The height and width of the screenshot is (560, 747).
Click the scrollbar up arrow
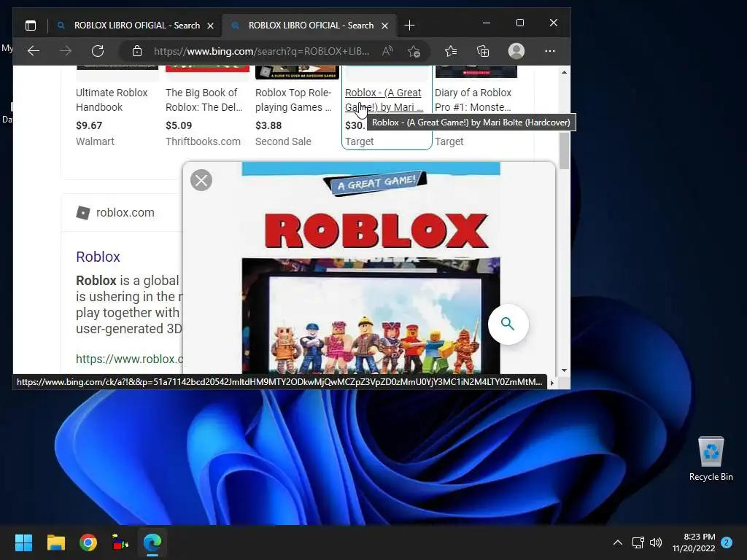click(x=564, y=72)
